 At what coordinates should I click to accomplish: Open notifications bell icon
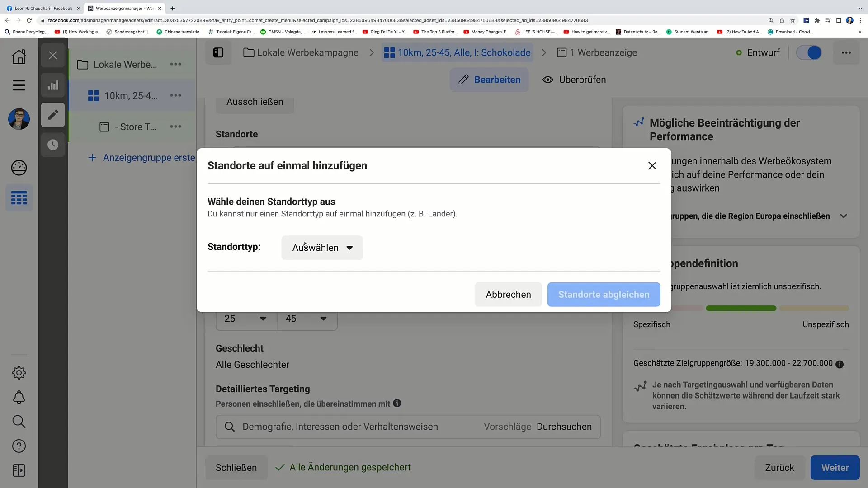point(19,397)
